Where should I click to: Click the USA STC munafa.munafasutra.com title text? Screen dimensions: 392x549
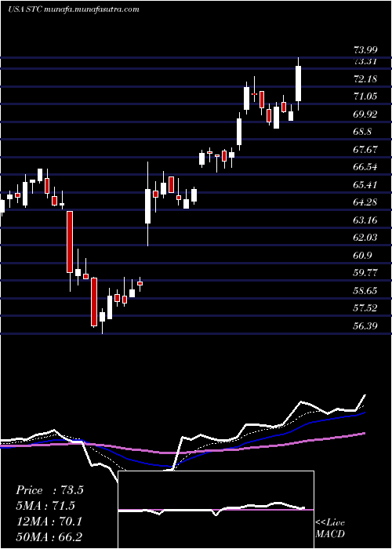pyautogui.click(x=74, y=9)
